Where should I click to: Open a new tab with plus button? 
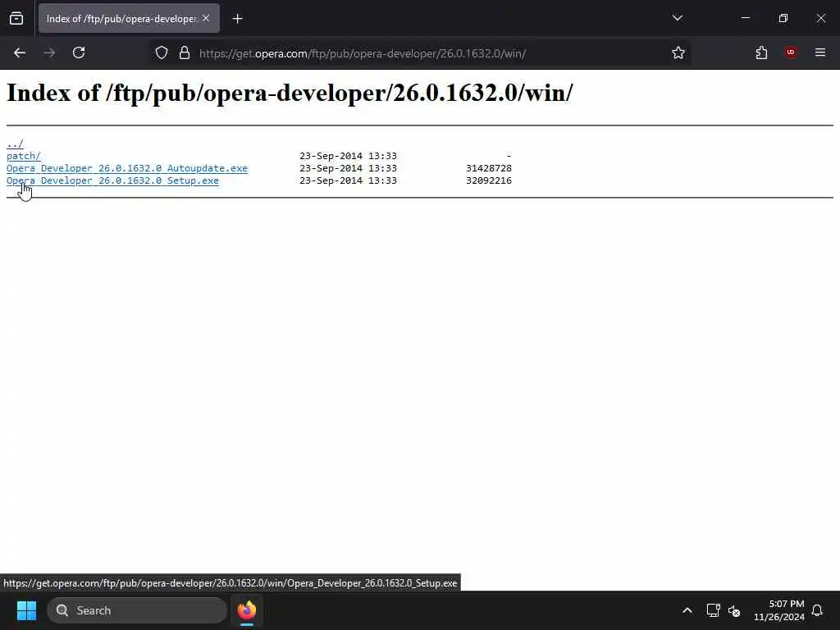[x=237, y=19]
